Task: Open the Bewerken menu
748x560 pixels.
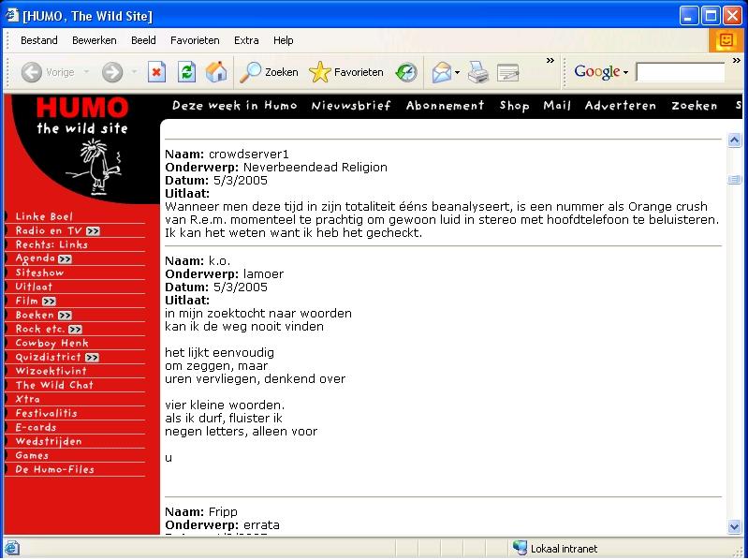Action: [x=95, y=40]
